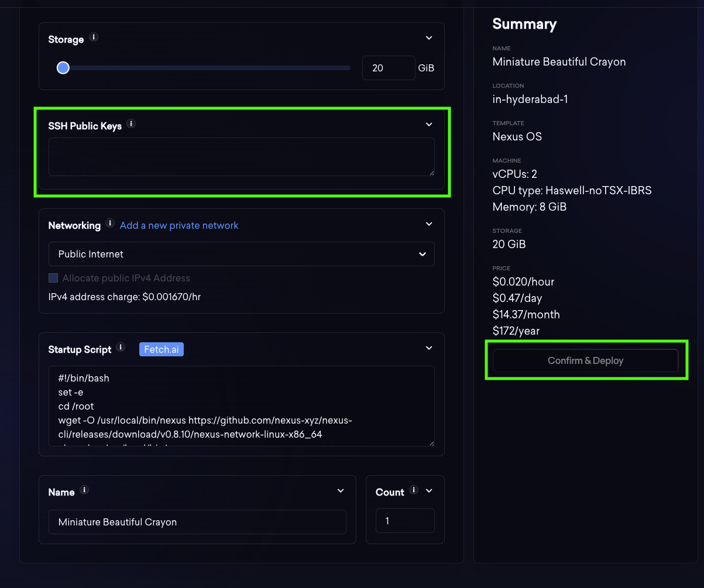Click the Miniature Beautiful Crayon summary name
This screenshot has height=588, width=704.
point(559,61)
